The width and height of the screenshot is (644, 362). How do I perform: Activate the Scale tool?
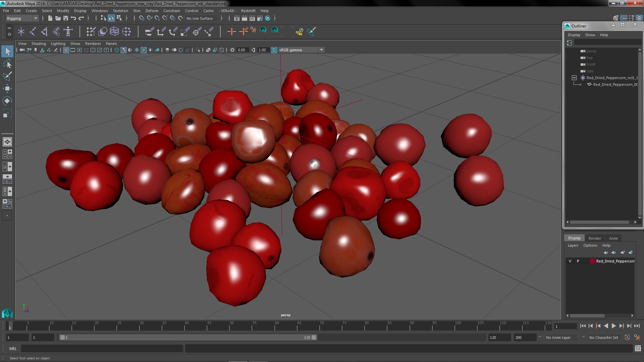coord(7,113)
